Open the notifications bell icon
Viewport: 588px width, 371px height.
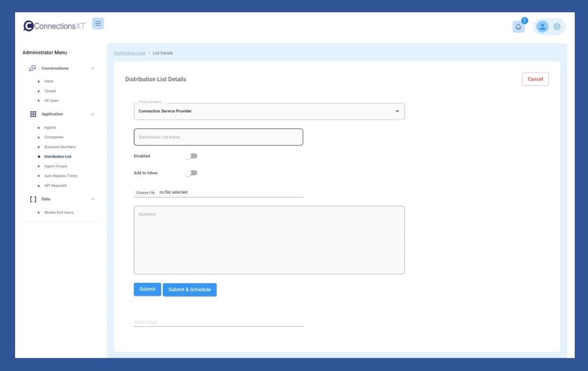tap(518, 27)
